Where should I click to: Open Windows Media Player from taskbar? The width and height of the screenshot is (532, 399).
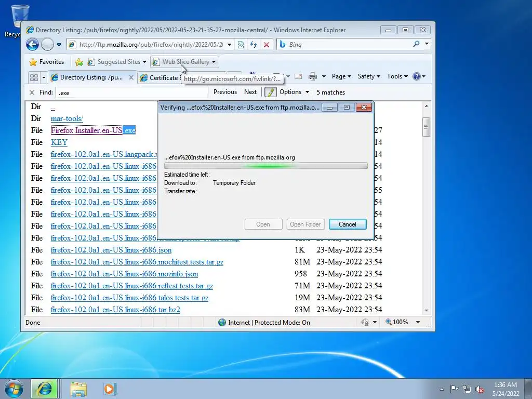point(109,389)
